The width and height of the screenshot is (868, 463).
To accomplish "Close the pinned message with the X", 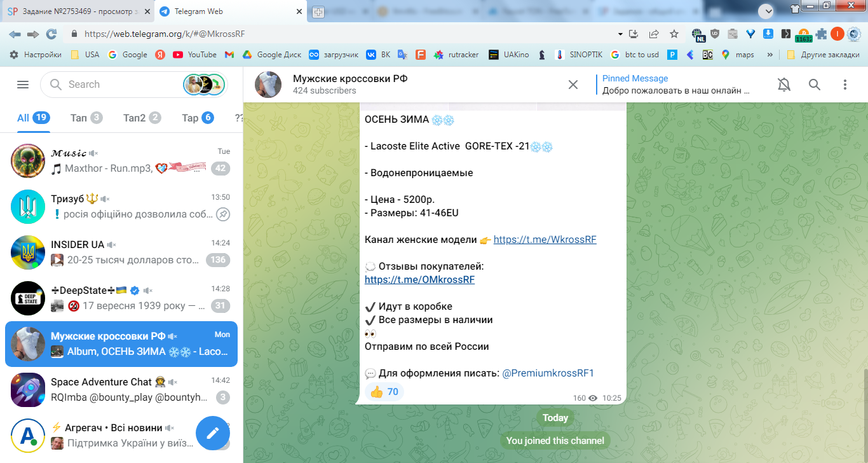I will 573,85.
